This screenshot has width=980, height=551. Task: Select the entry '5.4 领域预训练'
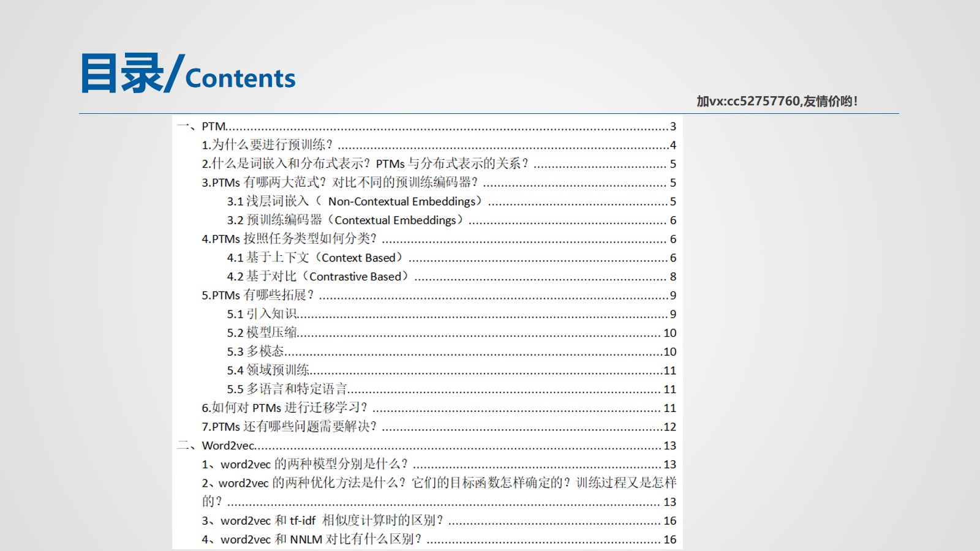451,370
